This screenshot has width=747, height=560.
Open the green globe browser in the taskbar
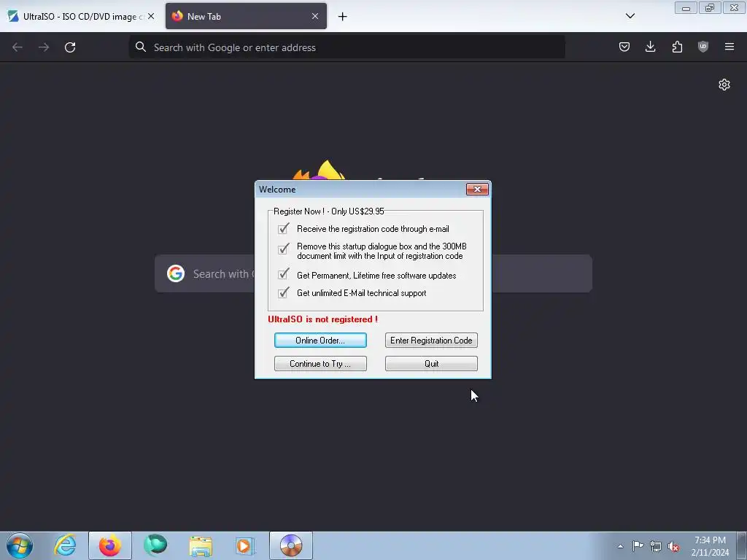click(155, 545)
